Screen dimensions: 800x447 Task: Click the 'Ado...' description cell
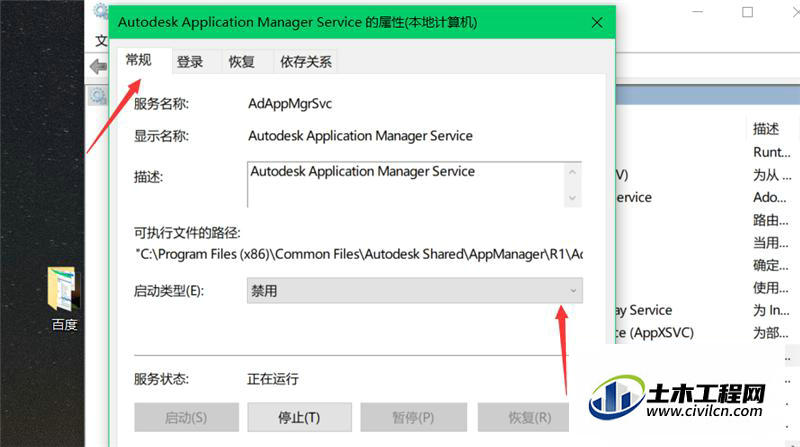pyautogui.click(x=770, y=197)
